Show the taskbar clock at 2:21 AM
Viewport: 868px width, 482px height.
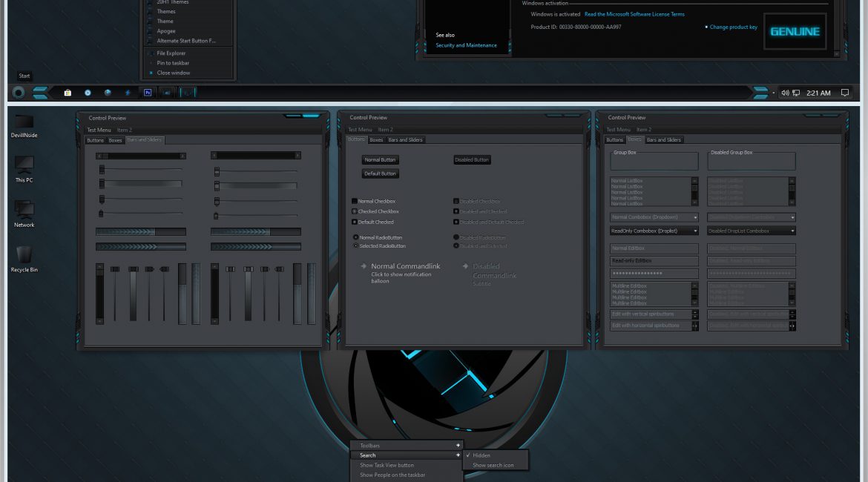(x=818, y=93)
